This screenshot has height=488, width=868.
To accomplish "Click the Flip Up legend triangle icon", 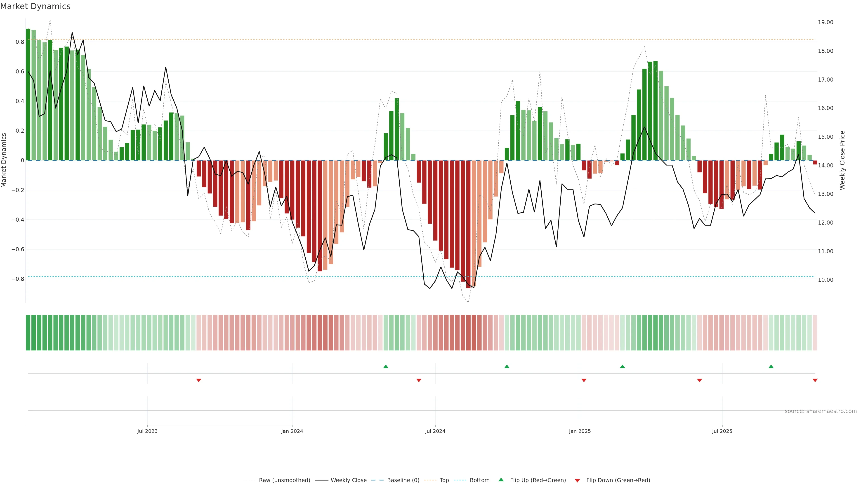I will click(x=501, y=480).
